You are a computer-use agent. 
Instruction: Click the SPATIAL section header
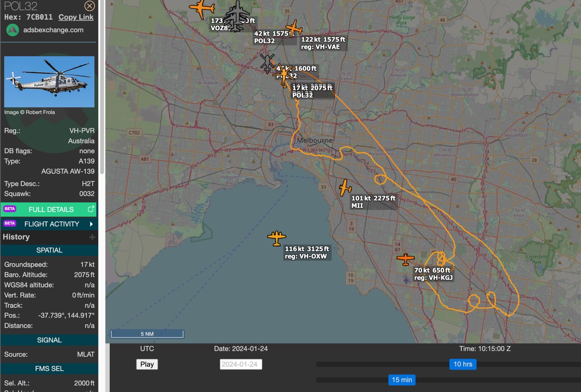coord(49,250)
